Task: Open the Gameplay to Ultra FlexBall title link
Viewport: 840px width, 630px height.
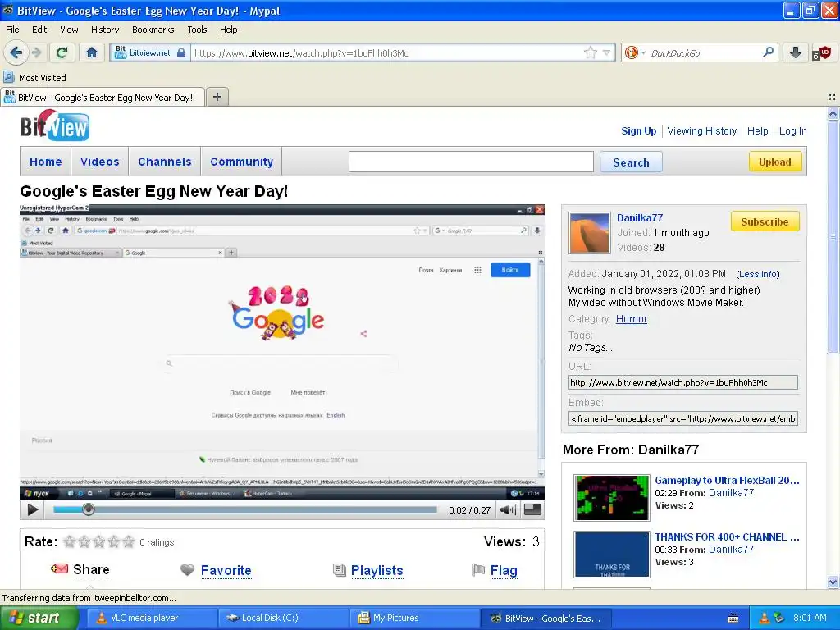Action: point(727,481)
